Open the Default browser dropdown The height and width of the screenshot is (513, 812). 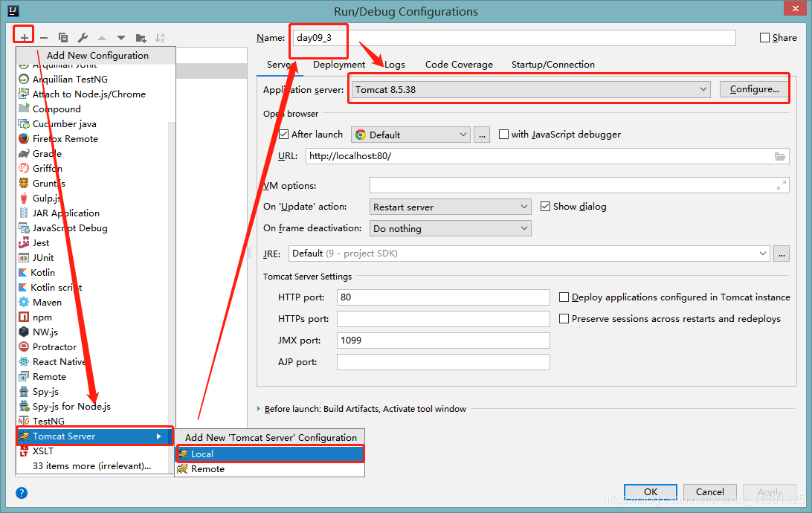tap(410, 135)
